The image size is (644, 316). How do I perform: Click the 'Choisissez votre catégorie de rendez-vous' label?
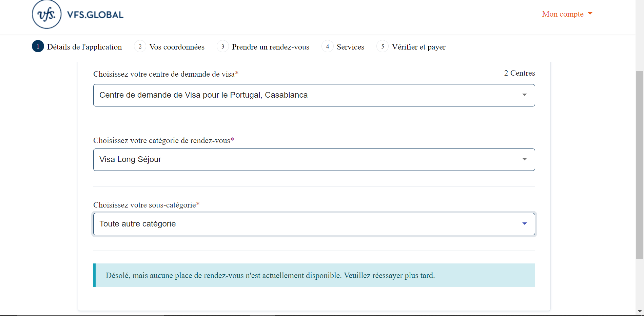[x=163, y=140]
